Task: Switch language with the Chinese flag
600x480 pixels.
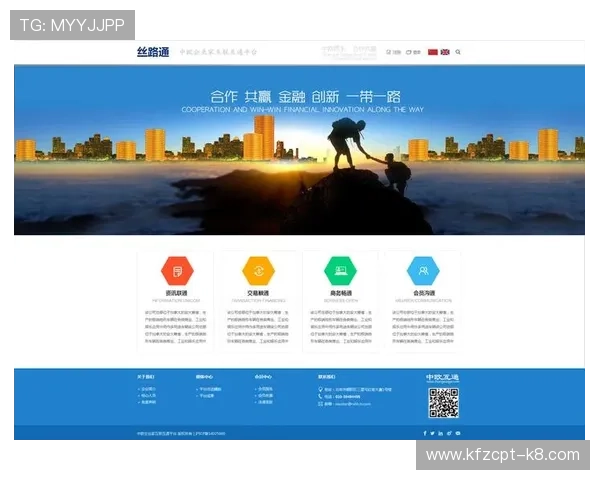Action: point(432,52)
